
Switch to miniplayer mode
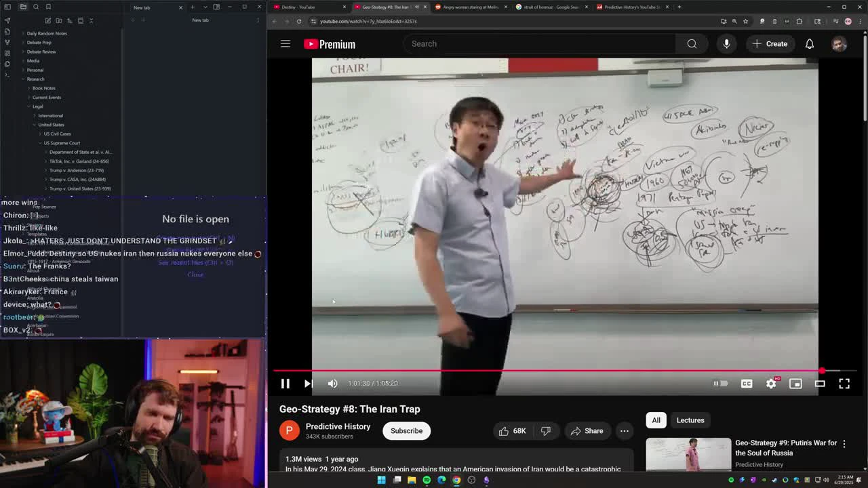pyautogui.click(x=795, y=384)
